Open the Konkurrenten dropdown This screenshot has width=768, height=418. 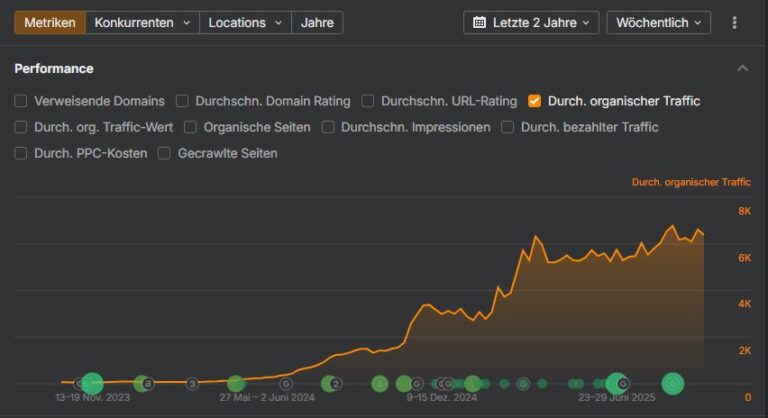142,22
